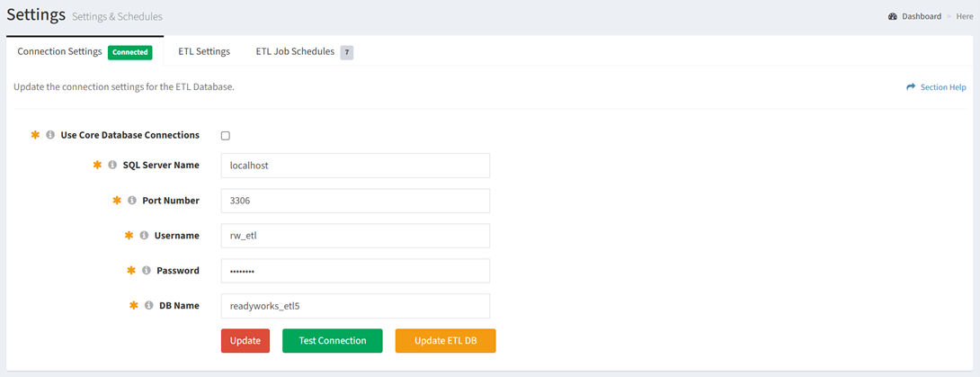Click into the SQL Server Name field
The image size is (980, 377).
[355, 166]
